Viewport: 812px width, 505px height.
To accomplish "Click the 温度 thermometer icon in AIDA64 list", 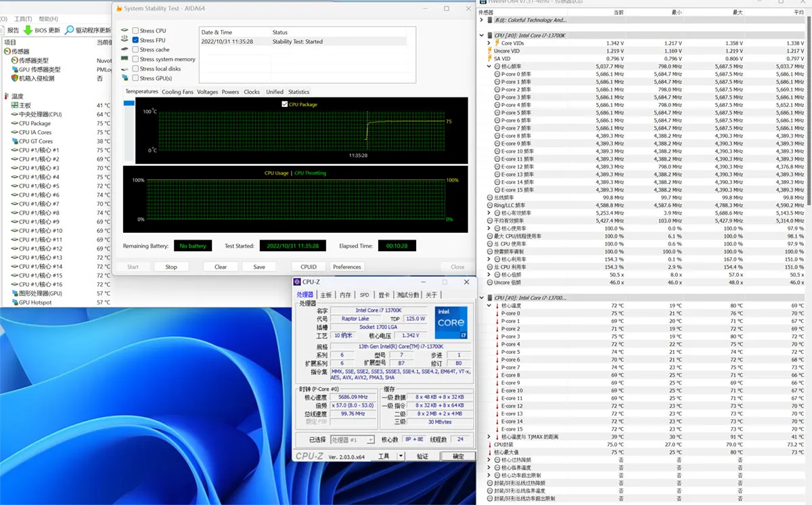I will (x=7, y=96).
